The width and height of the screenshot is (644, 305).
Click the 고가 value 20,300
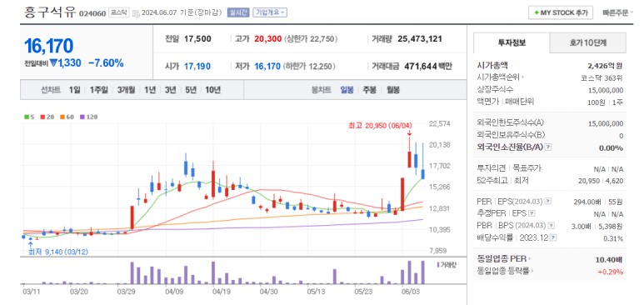(x=267, y=39)
